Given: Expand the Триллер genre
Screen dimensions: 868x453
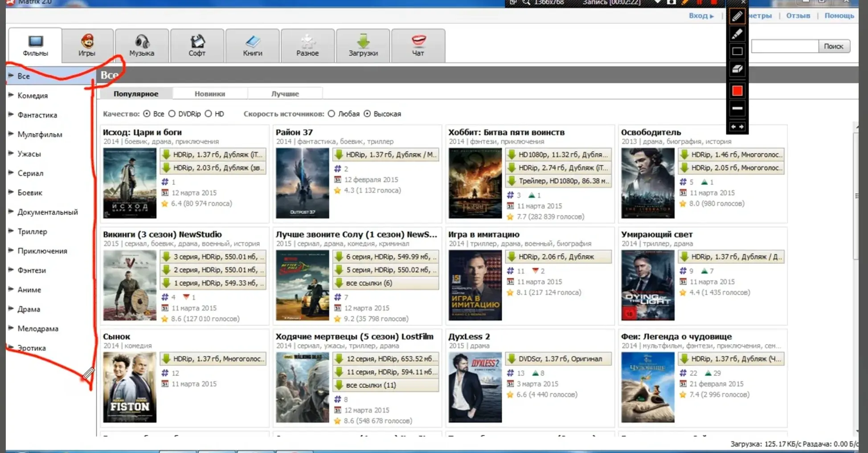Looking at the screenshot, I should (11, 231).
